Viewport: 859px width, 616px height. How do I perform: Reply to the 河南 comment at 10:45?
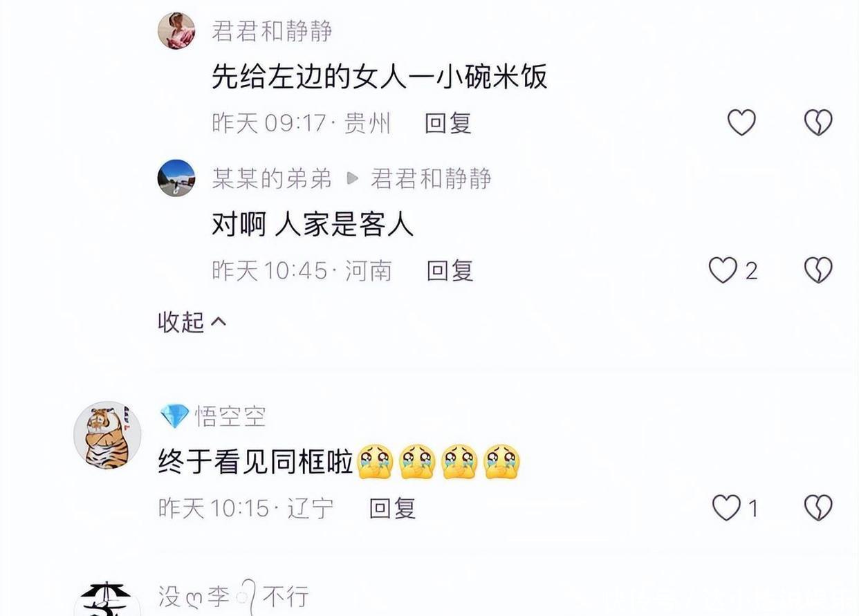(450, 270)
